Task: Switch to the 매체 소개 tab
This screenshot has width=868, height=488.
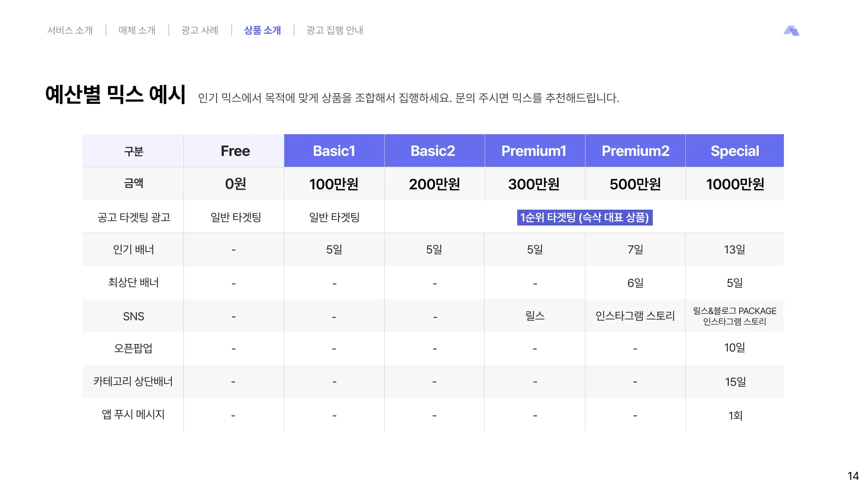Action: point(137,30)
